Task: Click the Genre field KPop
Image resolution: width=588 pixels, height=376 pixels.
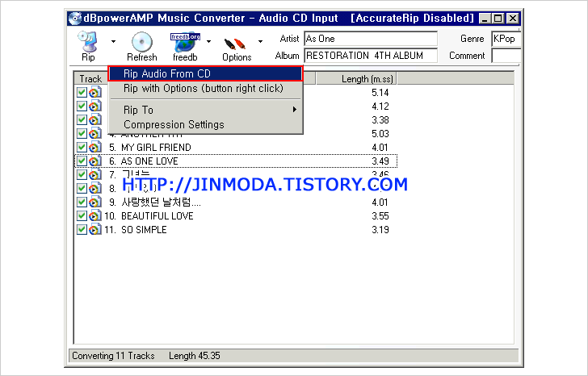Action: [x=506, y=39]
